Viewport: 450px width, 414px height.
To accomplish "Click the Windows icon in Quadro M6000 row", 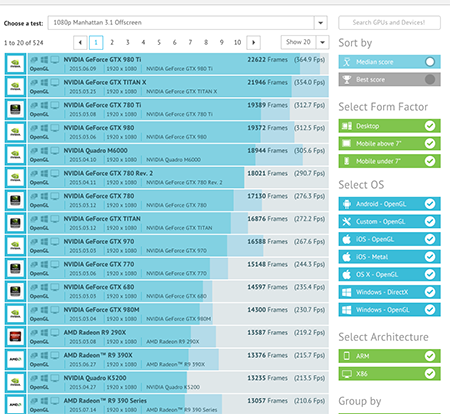I will point(44,151).
